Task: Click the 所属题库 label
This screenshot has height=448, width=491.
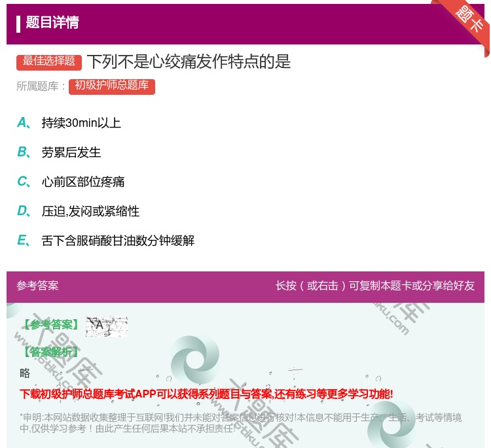Action: pyautogui.click(x=41, y=86)
